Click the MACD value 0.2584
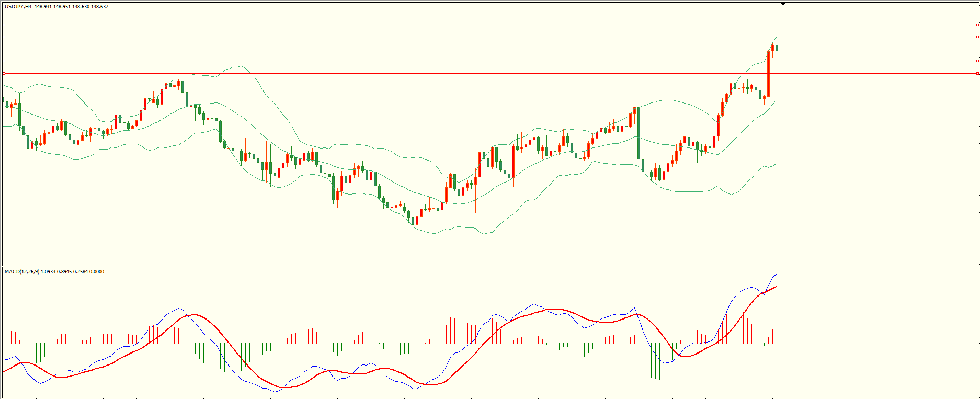 point(81,272)
